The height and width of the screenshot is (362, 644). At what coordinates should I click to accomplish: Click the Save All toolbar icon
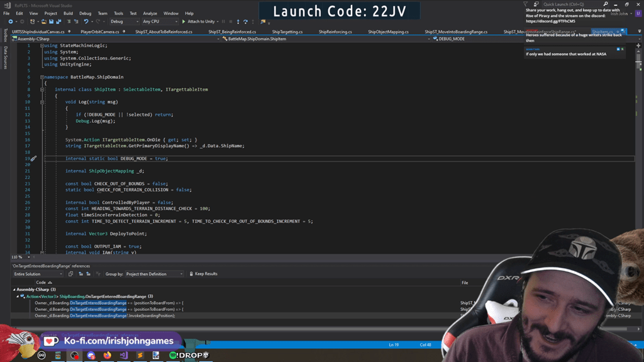click(58, 21)
